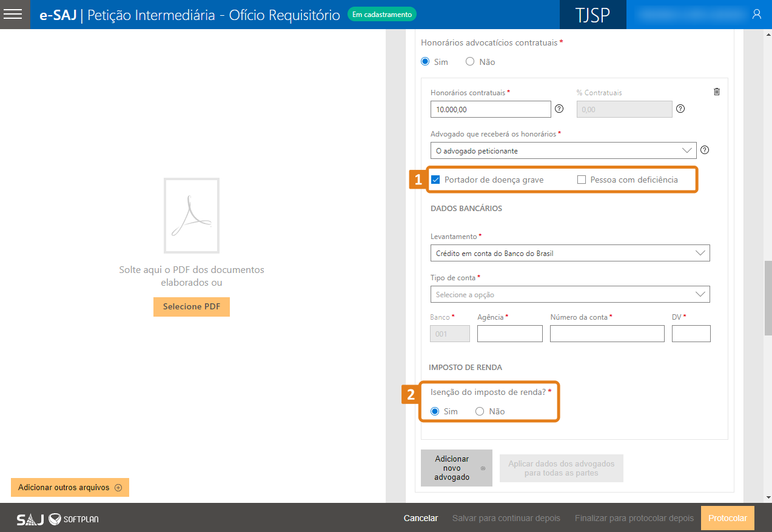
Task: Click the Selecione PDF button
Action: tap(191, 307)
